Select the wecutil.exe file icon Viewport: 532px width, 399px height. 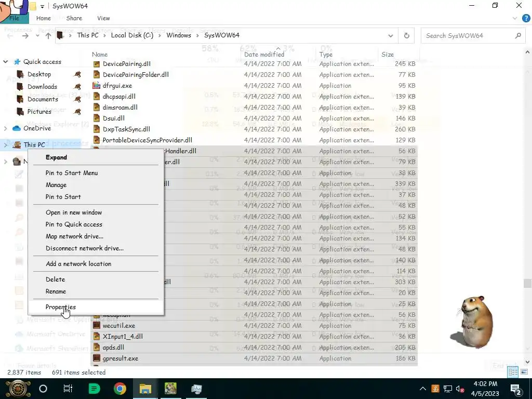tap(97, 325)
